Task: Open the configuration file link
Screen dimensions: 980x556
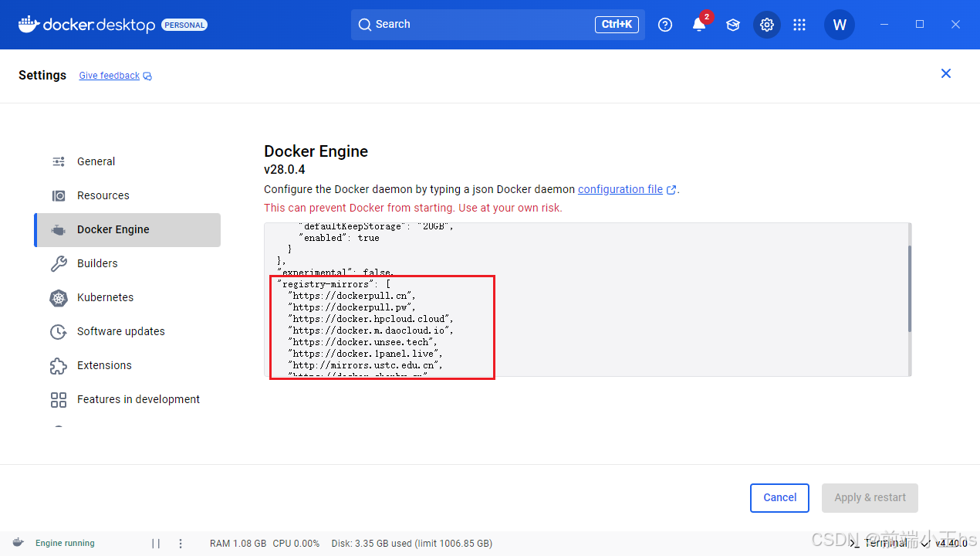Action: [x=620, y=189]
